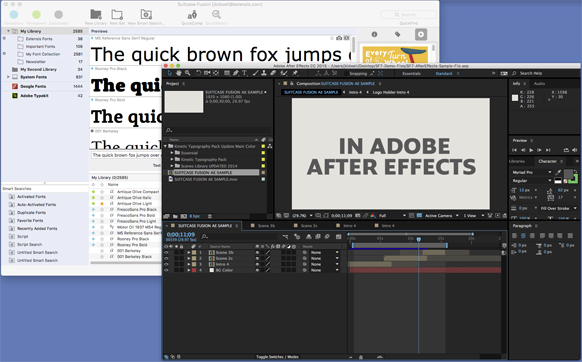Viewport: 582px width, 362px height.
Task: Select the Type tool in After Effects
Action: point(245,73)
